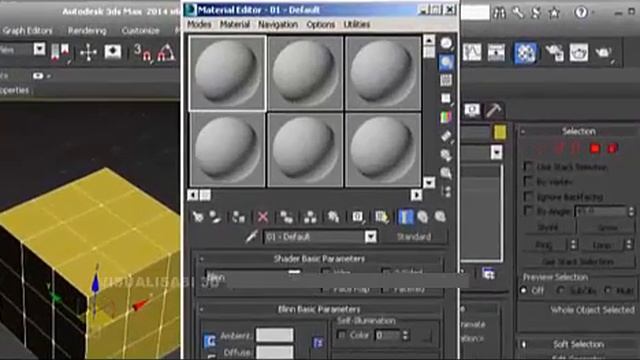Toggle Backlight in Material Editor
Image resolution: width=640 pixels, height=360 pixels.
point(447,62)
